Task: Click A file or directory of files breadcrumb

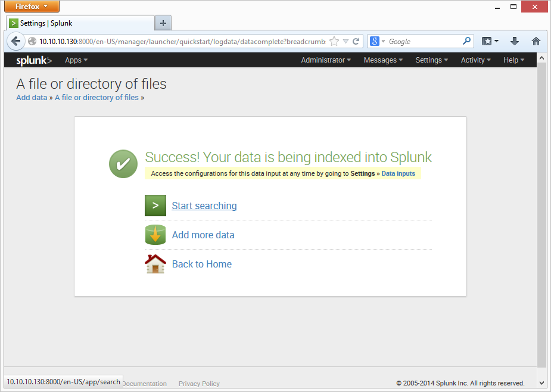Action: tap(96, 97)
